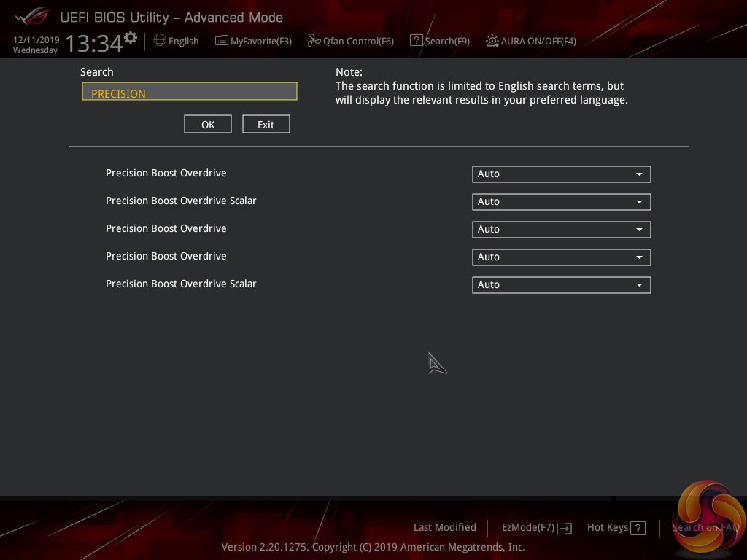Image resolution: width=747 pixels, height=560 pixels.
Task: Open Search(F9) from the top bar
Action: pyautogui.click(x=440, y=41)
